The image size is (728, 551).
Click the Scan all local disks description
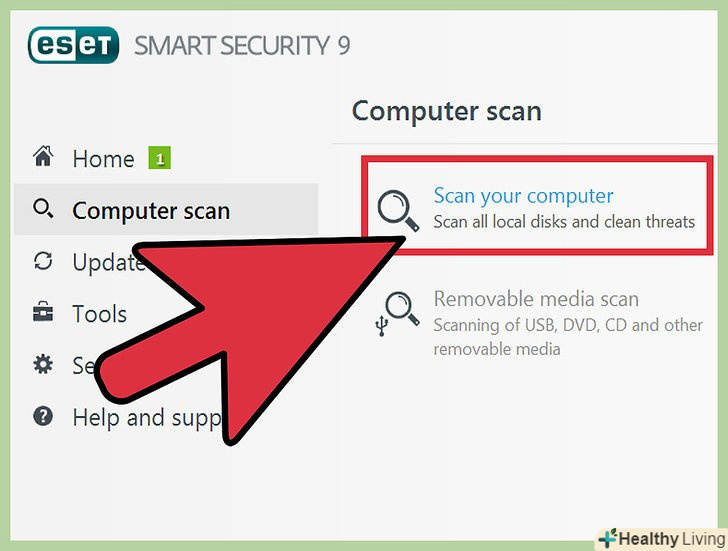pyautogui.click(x=564, y=222)
